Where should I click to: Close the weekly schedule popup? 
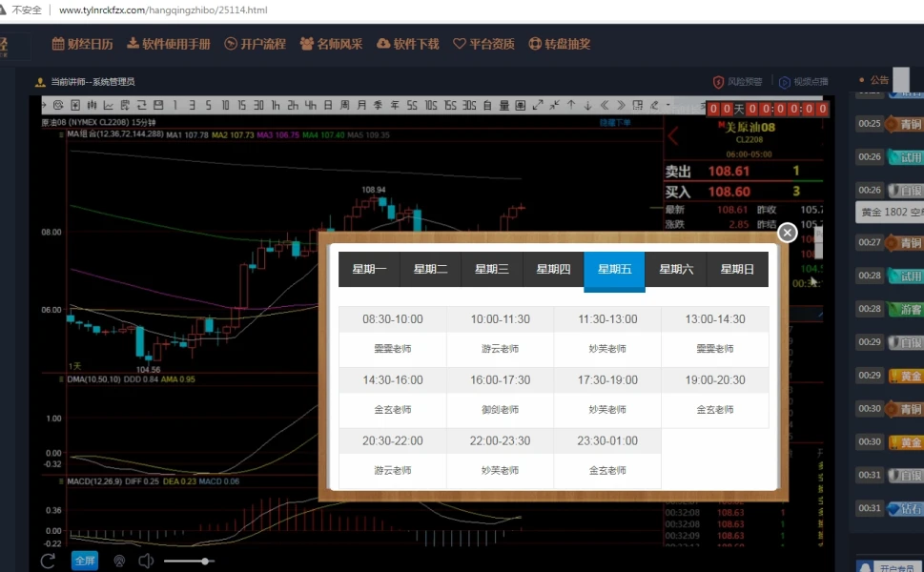pyautogui.click(x=787, y=233)
